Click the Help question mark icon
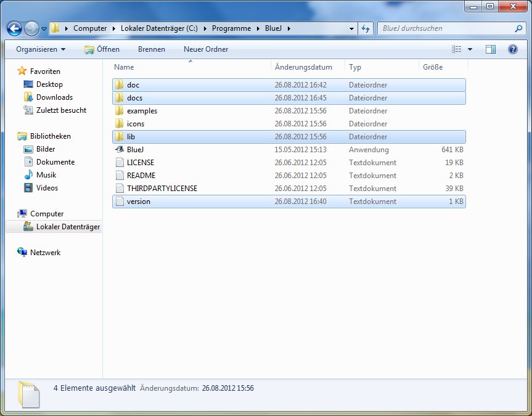The height and width of the screenshot is (416, 532). tap(512, 49)
